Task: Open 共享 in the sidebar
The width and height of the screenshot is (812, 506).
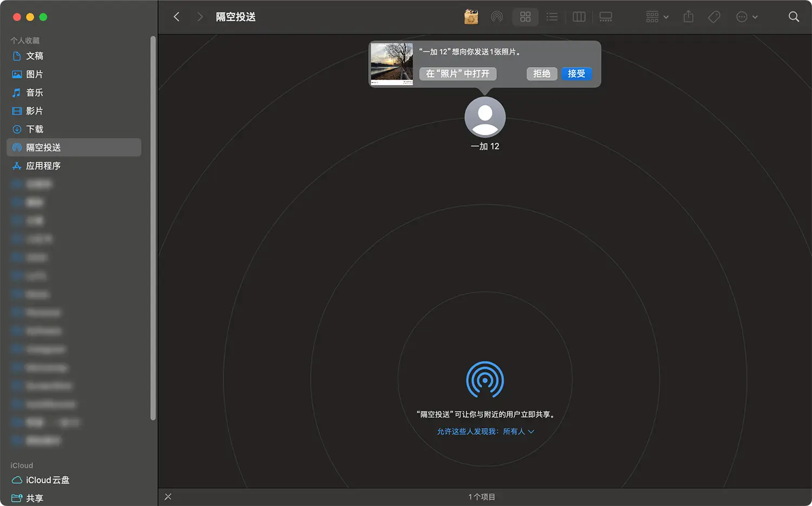Action: 74,498
